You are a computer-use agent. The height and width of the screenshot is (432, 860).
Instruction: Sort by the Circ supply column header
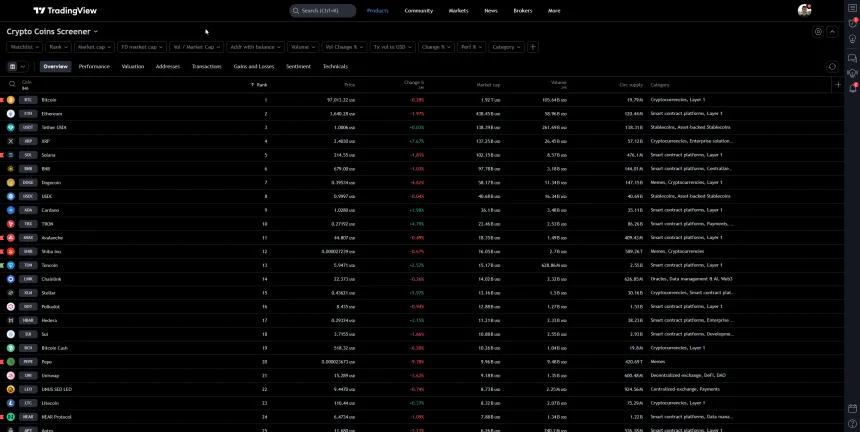click(x=631, y=85)
